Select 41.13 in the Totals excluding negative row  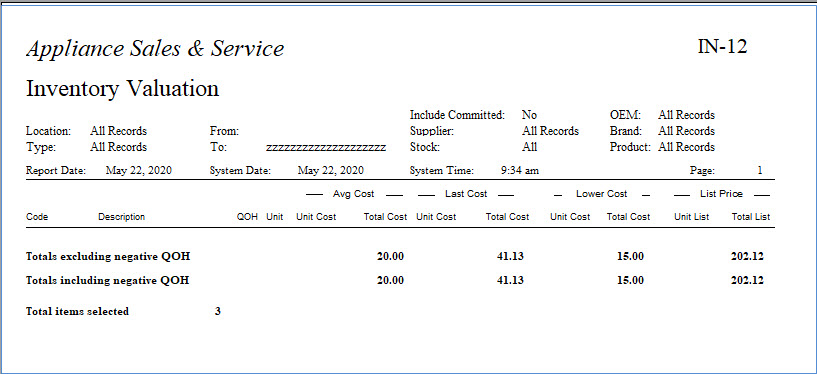(x=510, y=256)
